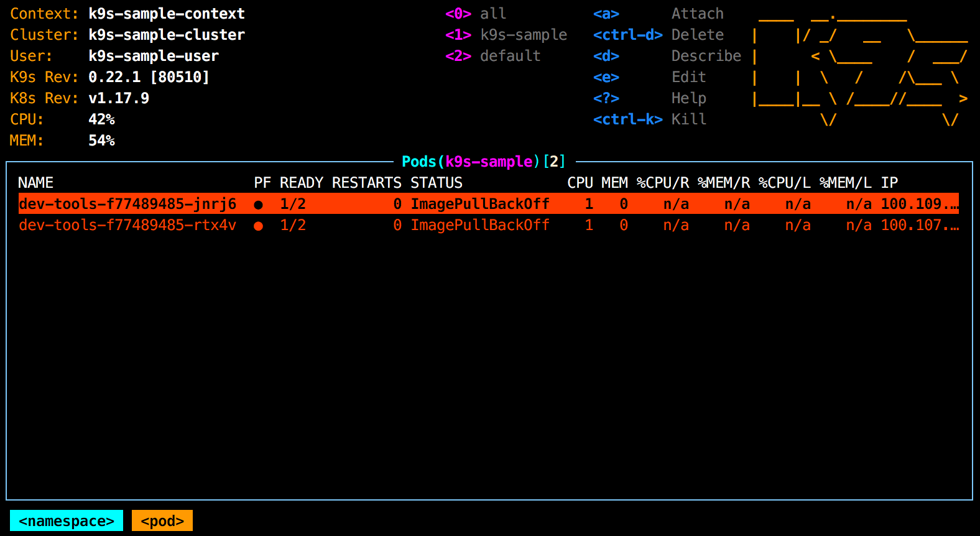Click the %MEM/R column header

(x=724, y=183)
